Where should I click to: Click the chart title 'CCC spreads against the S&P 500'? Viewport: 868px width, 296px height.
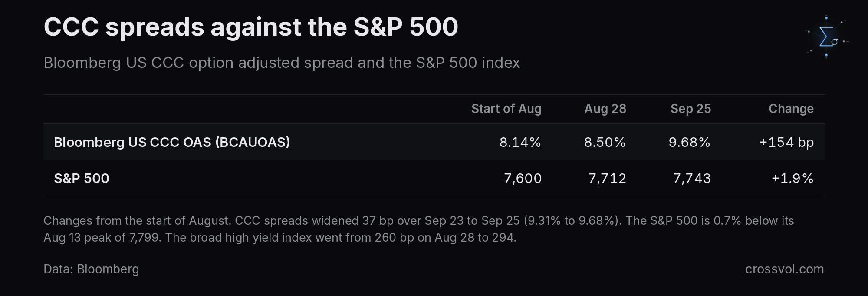point(251,27)
